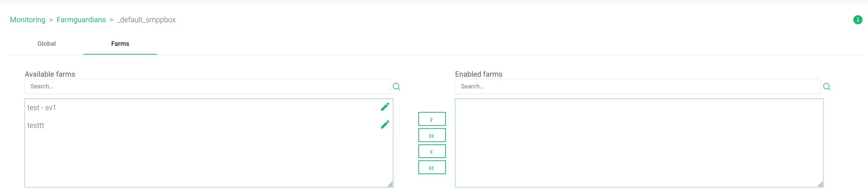The height and width of the screenshot is (196, 868).
Task: Open Monitoring breadcrumb link
Action: click(x=27, y=20)
